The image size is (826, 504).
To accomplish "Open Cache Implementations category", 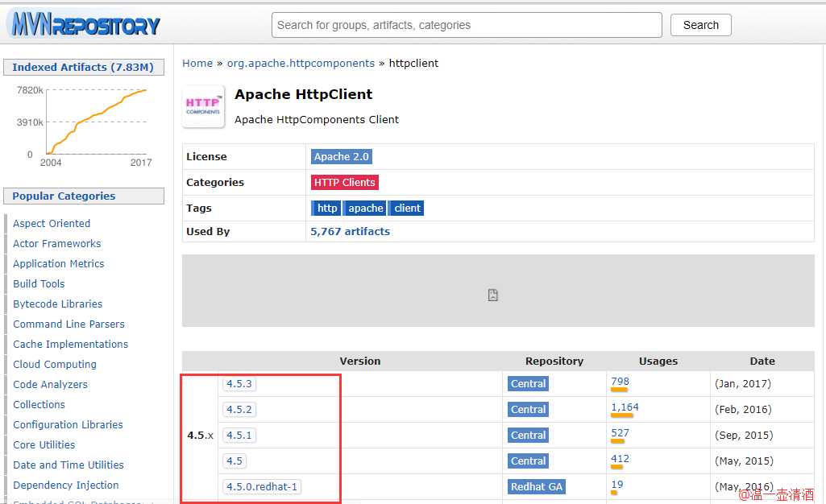I will click(x=71, y=344).
